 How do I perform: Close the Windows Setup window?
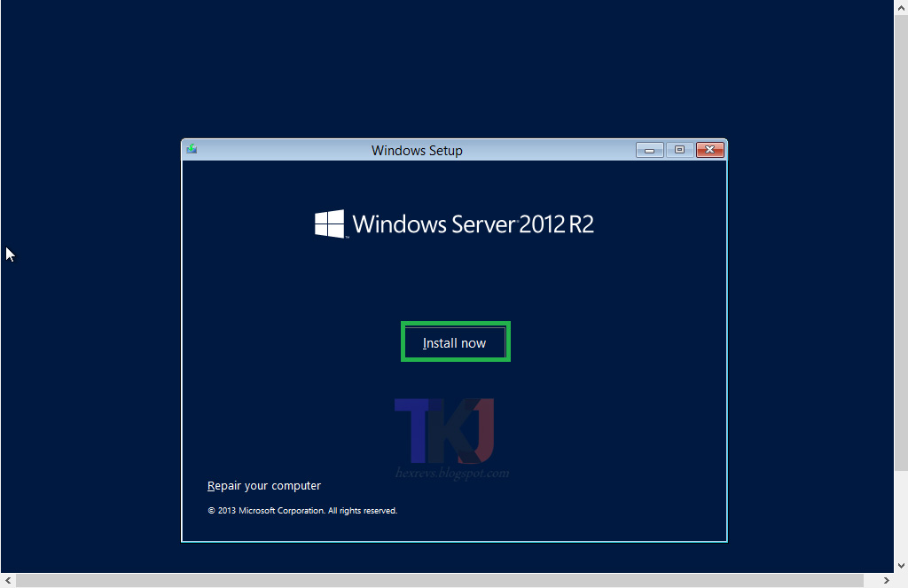[x=710, y=150]
